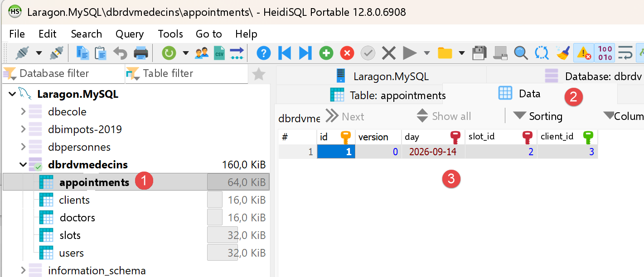Click the red Delete row icon

pos(347,53)
